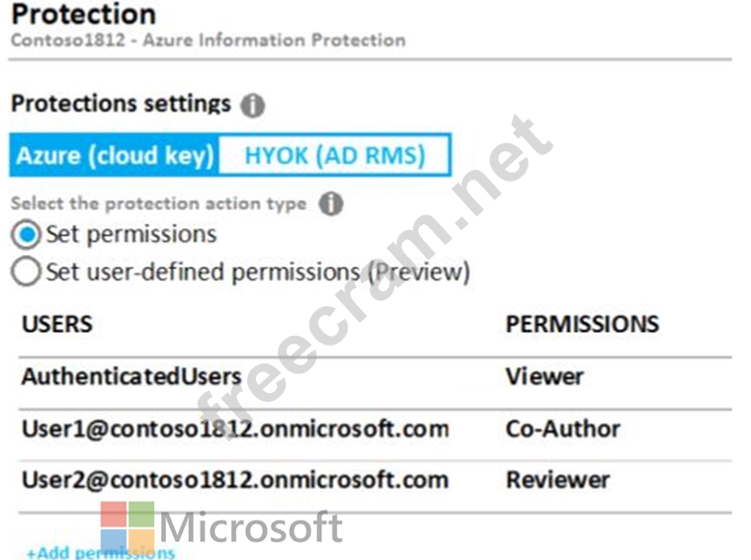Click User2@contoso1812.onmicrosoft.com entry
Screen dimensions: 751x560
pyautogui.click(x=235, y=481)
